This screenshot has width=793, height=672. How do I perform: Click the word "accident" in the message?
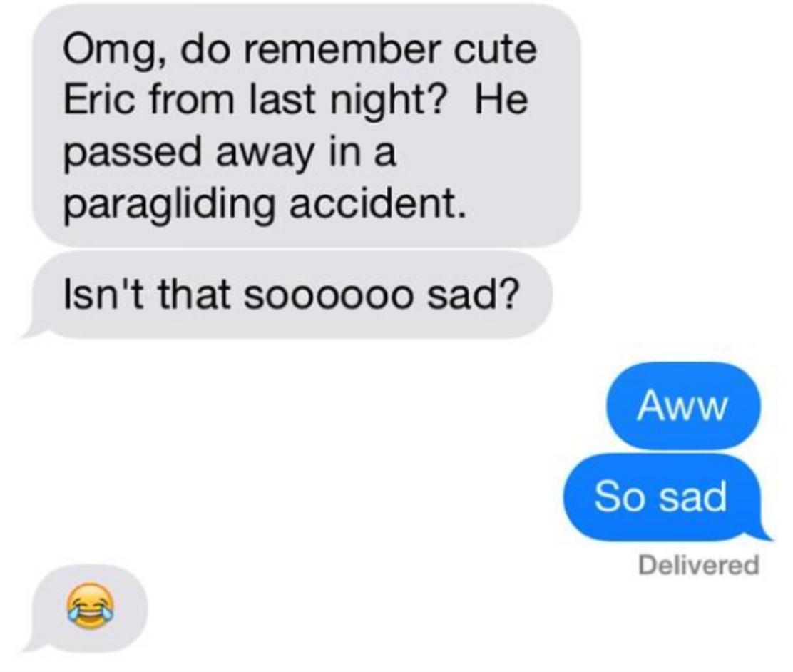377,204
